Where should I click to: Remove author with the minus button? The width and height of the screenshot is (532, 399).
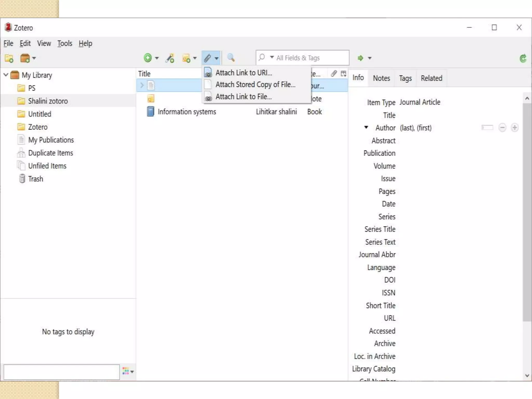tap(502, 128)
